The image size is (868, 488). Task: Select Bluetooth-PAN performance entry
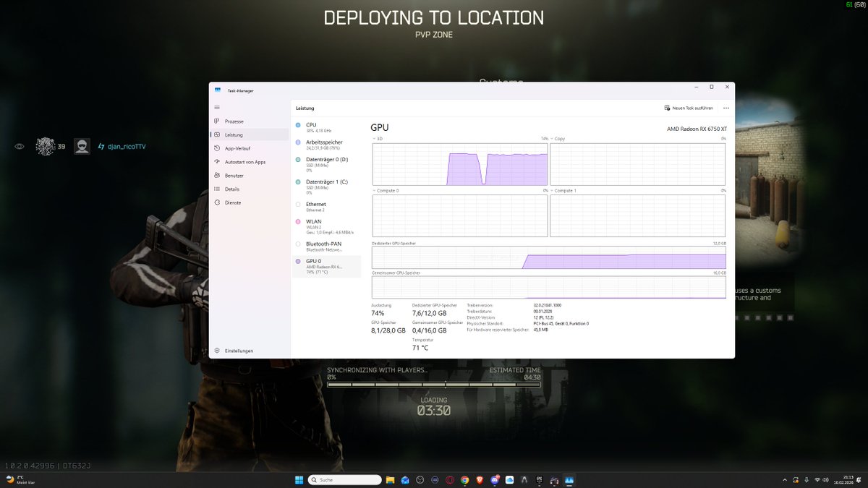click(326, 247)
